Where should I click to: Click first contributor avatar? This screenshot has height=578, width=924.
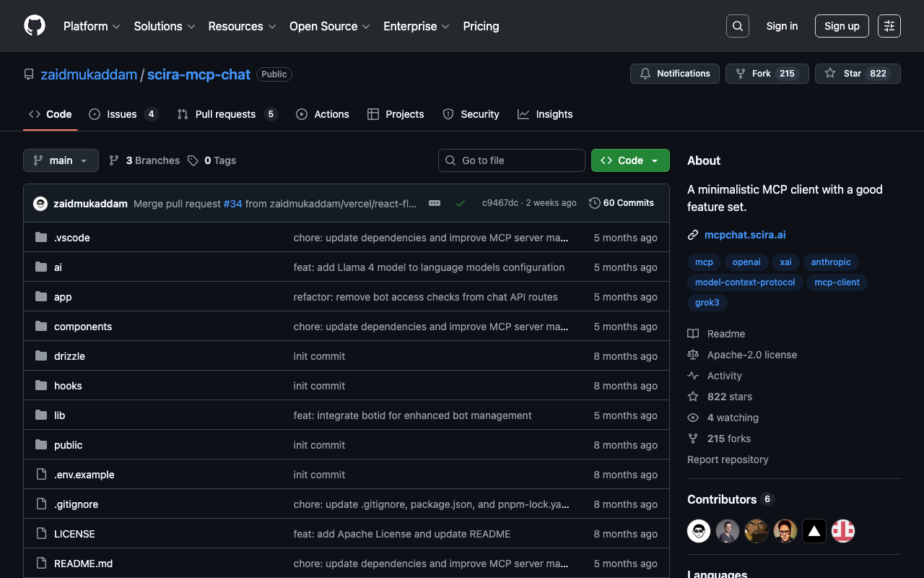pyautogui.click(x=698, y=532)
